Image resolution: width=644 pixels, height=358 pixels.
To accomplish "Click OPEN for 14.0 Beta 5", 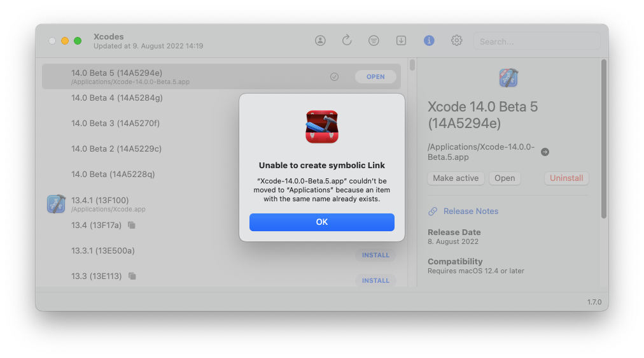I will pos(375,77).
